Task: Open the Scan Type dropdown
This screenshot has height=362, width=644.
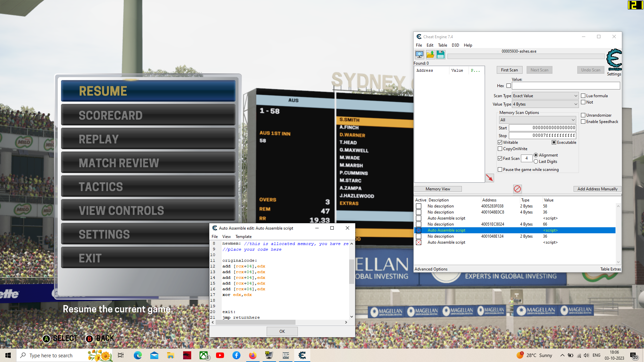Action: (545, 96)
